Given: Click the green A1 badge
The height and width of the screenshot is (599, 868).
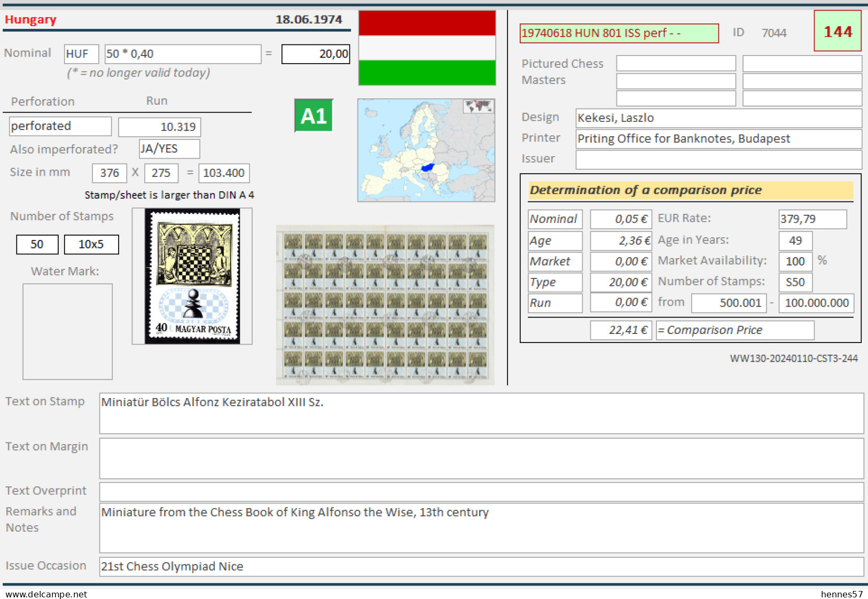Looking at the screenshot, I should coord(314,115).
